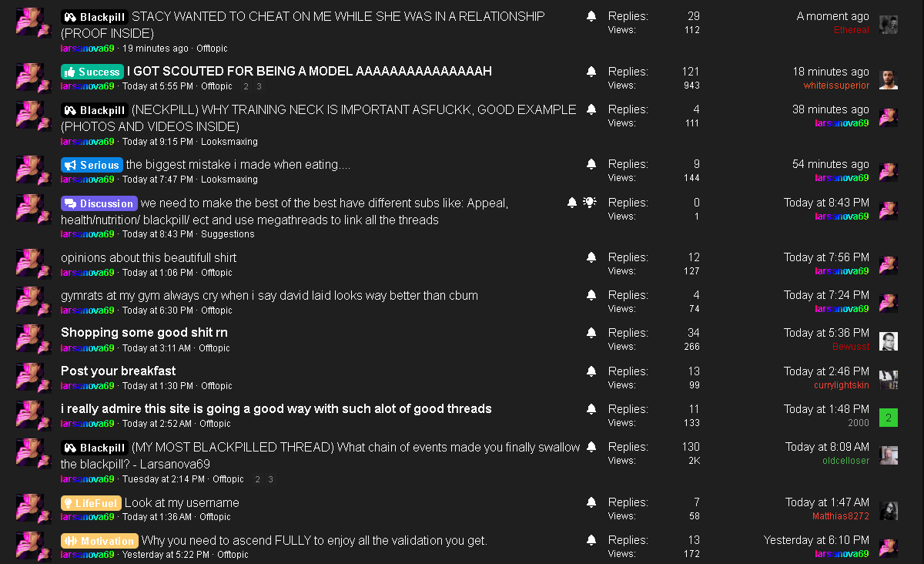Click the LifeFuel prefix tag
This screenshot has width=924, height=564.
pos(91,503)
